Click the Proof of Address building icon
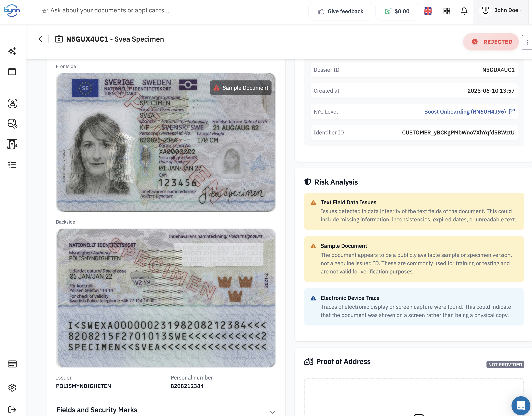532x416 pixels. [x=309, y=361]
